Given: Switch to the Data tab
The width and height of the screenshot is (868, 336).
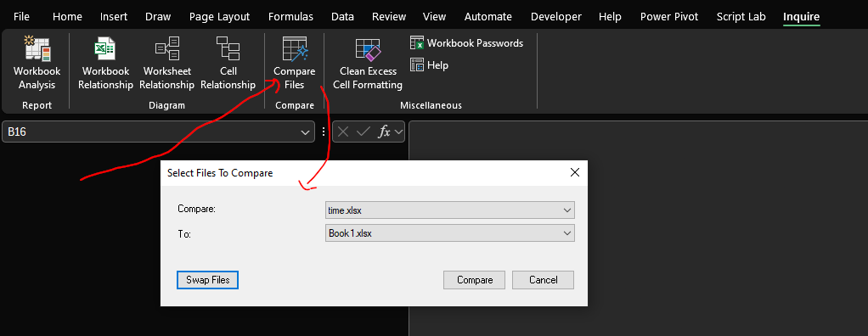Looking at the screenshot, I should click(x=342, y=17).
